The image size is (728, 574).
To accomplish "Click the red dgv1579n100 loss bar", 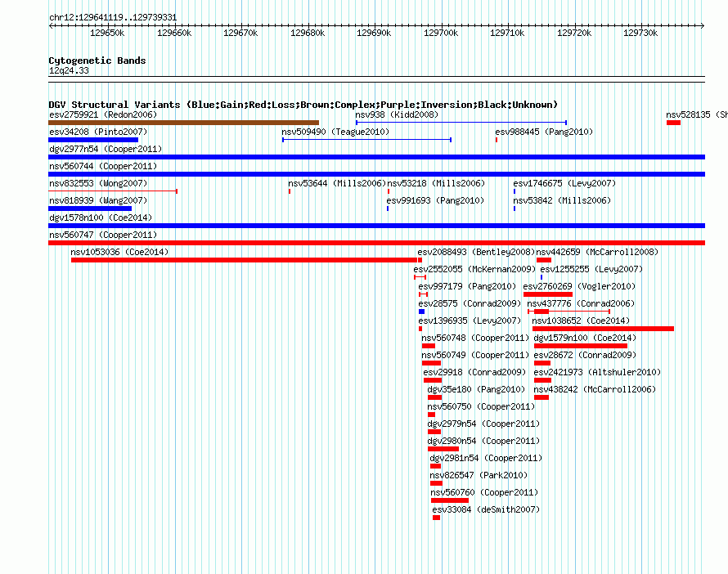I will [x=581, y=346].
